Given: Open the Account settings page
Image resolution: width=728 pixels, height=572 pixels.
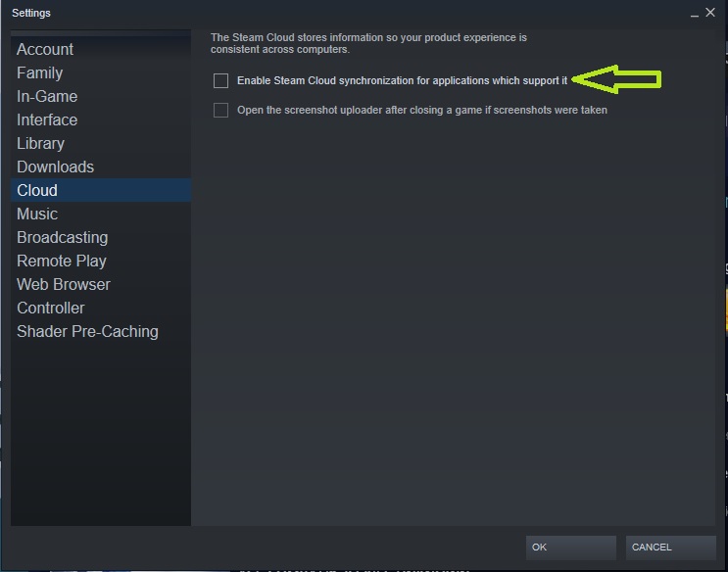Looking at the screenshot, I should click(45, 49).
